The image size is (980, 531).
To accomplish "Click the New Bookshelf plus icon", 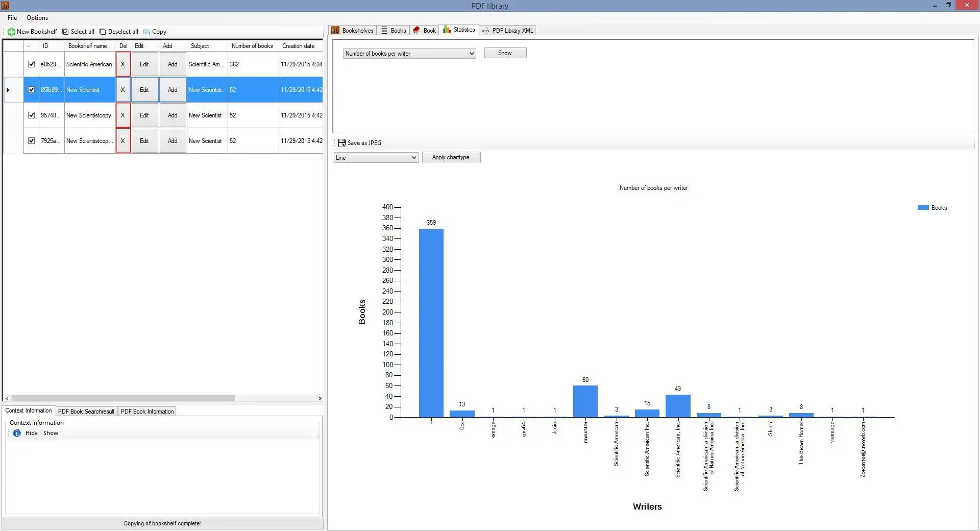I will click(11, 32).
